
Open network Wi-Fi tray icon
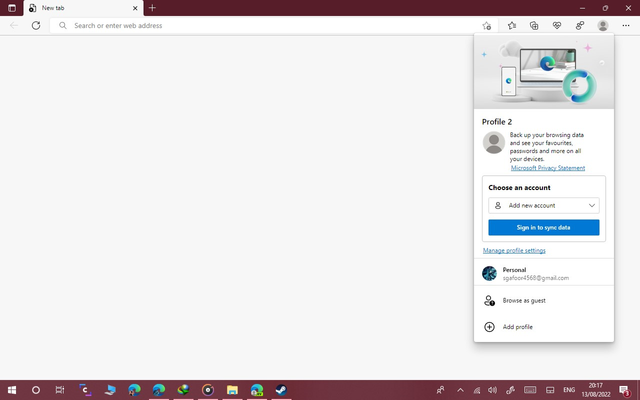pyautogui.click(x=476, y=390)
